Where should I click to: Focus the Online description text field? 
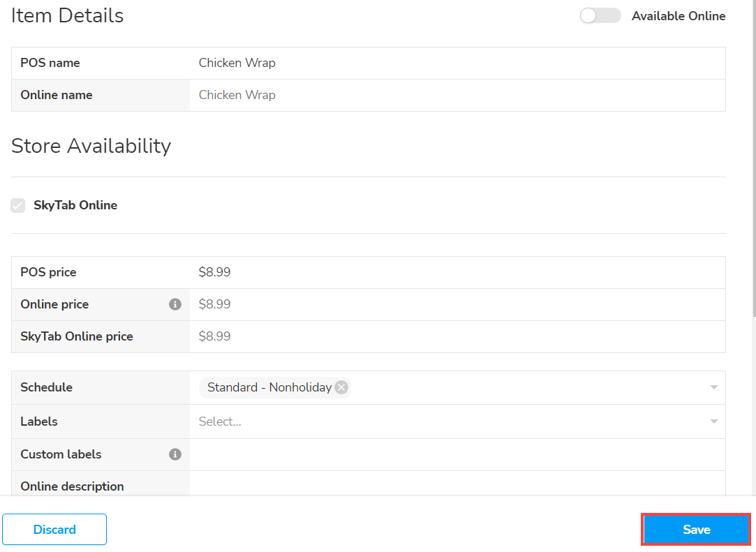(x=457, y=485)
